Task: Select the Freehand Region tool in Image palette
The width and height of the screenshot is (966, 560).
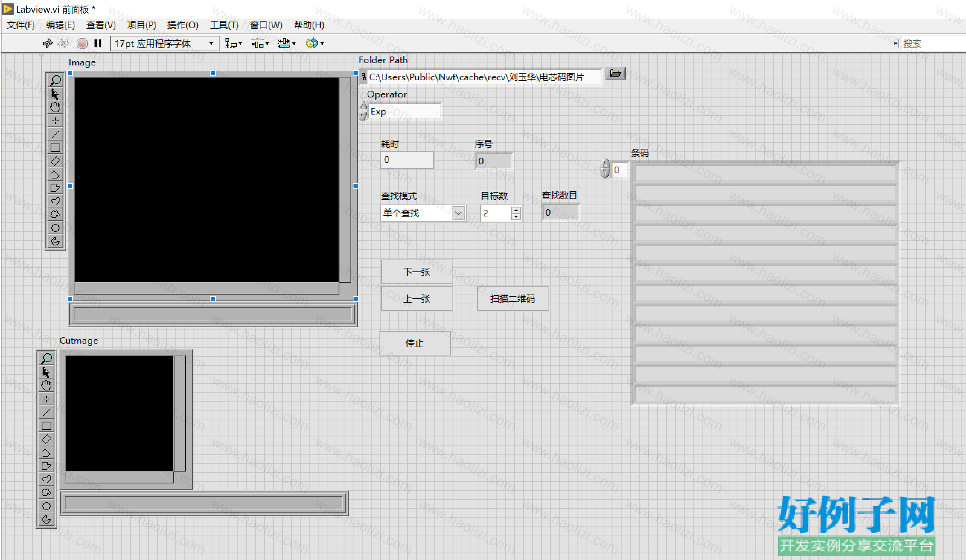Action: click(55, 215)
